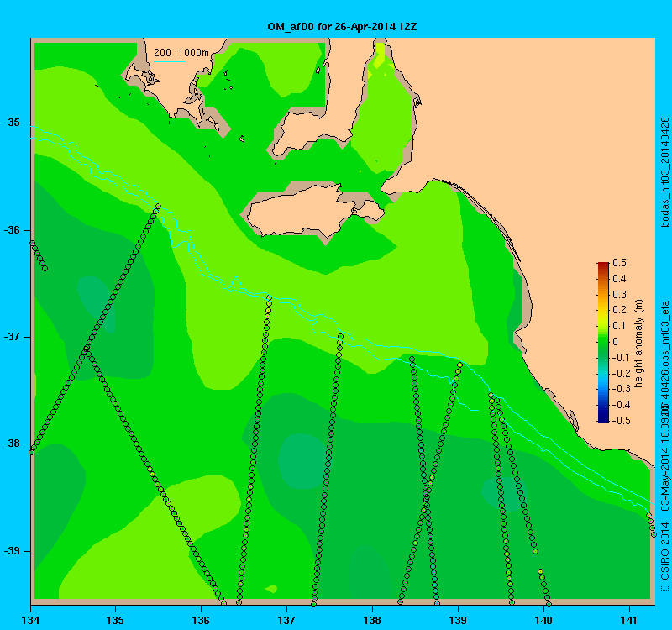
Task: Click the 0.1 colorbar tick value
Action: click(619, 326)
